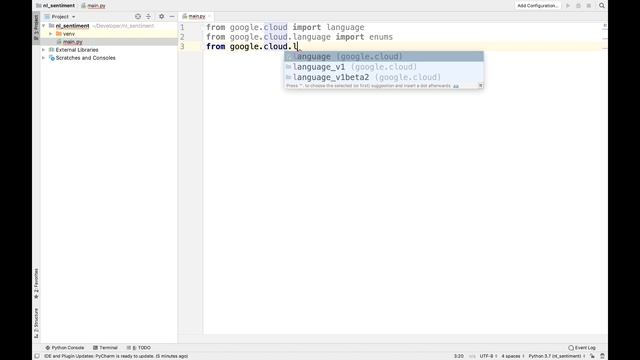Click the Debug icon in toolbar
The height and width of the screenshot is (360, 640).
578,6
